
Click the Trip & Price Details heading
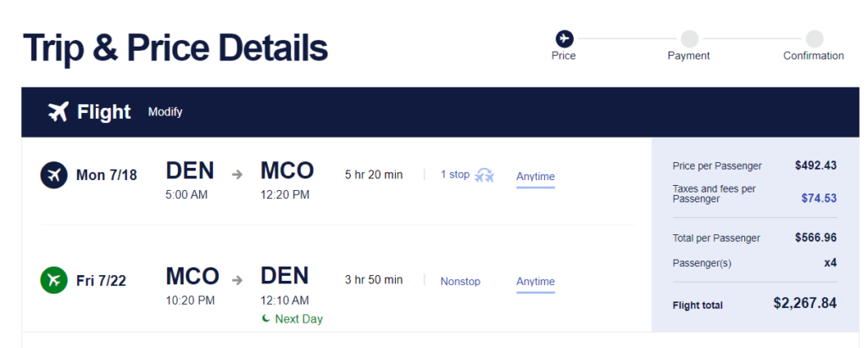tap(175, 47)
